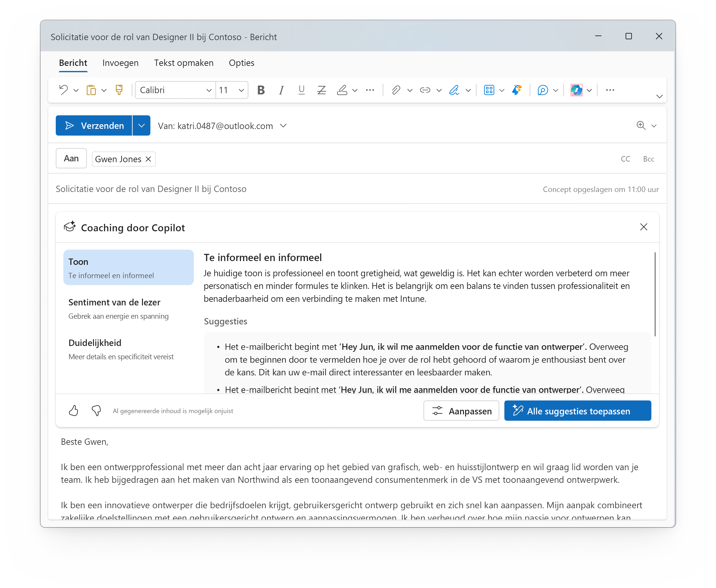716x588 pixels.
Task: Open the toolbar overflow ellipsis menu
Action: point(610,90)
